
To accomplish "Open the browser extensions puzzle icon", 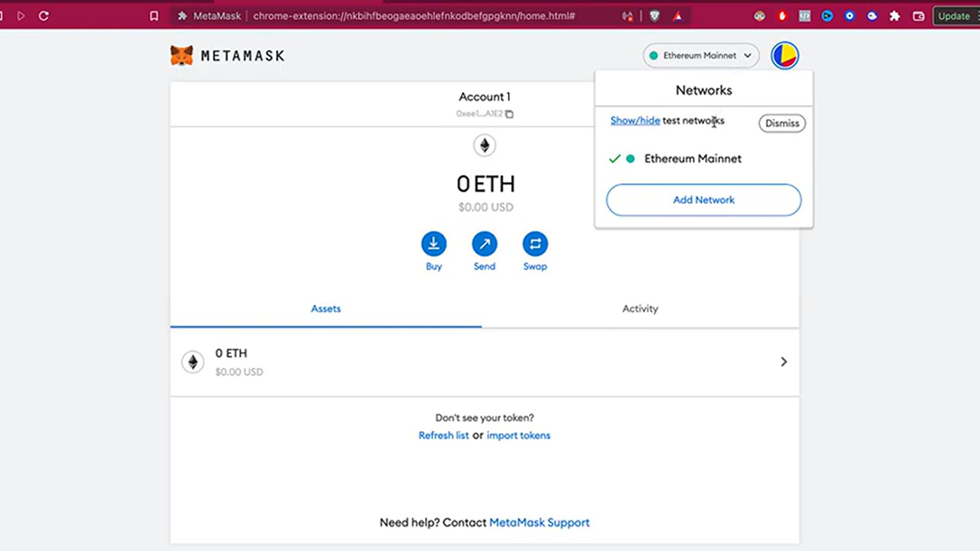I will (x=895, y=16).
